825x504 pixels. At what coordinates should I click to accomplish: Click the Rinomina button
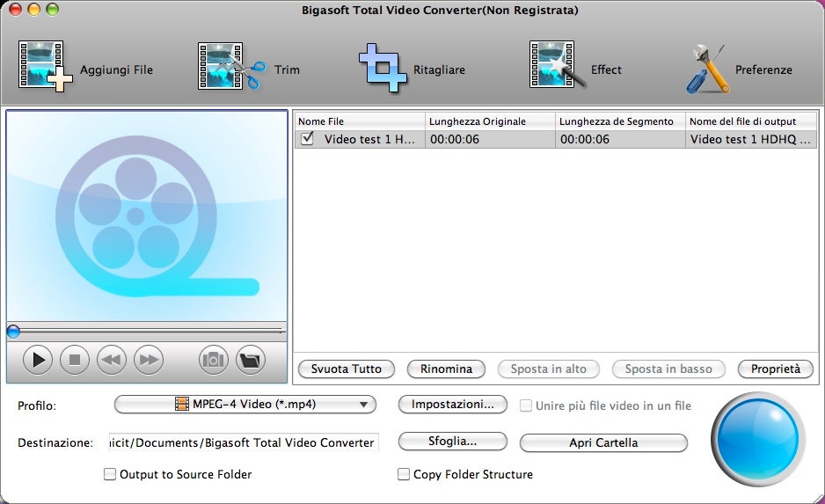446,369
